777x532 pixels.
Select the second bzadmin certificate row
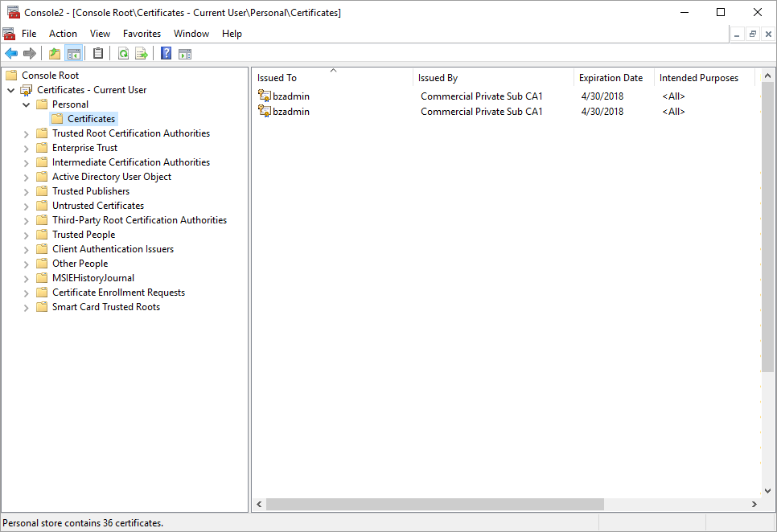290,112
